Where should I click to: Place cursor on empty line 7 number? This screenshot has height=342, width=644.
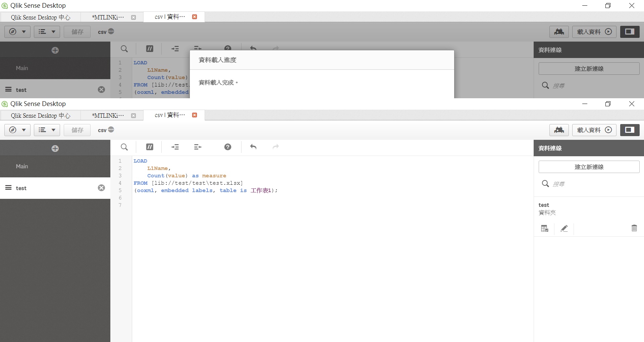120,205
